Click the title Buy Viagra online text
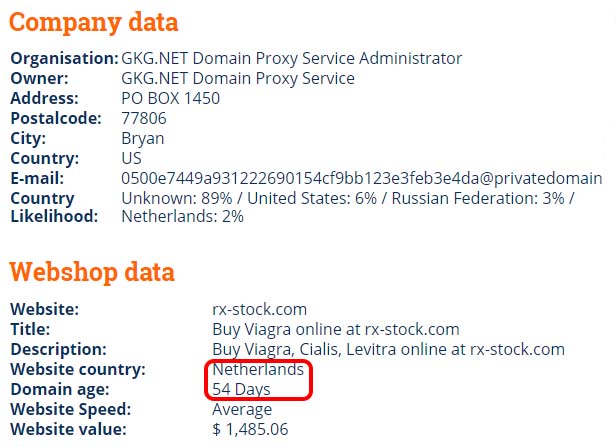The width and height of the screenshot is (616, 446). [x=336, y=329]
